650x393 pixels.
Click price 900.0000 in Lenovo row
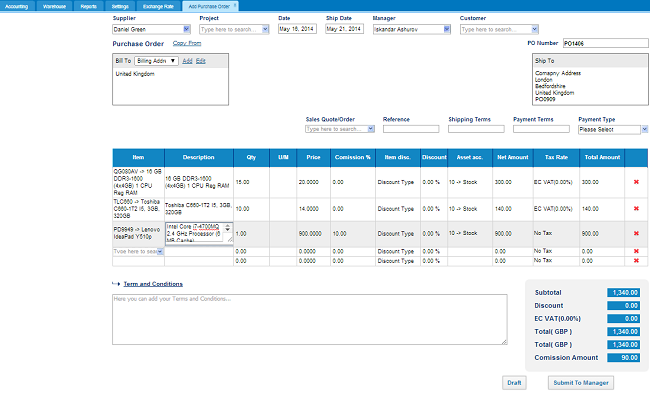coord(310,234)
